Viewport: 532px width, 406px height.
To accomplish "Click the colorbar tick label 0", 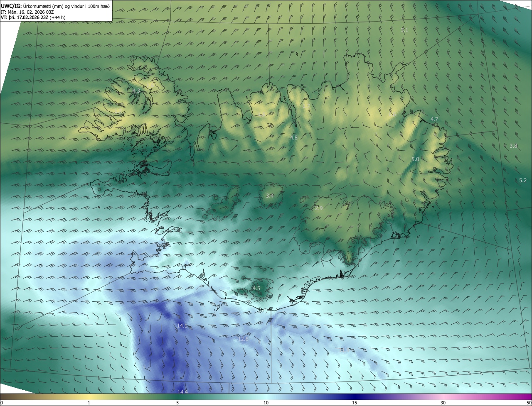I will click(x=2, y=403).
